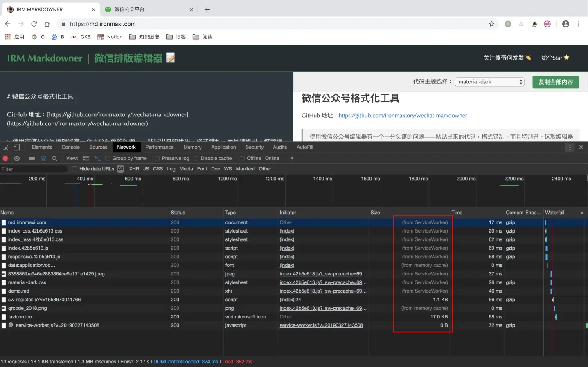Open the 知识图谱 bookmarks folder
This screenshot has width=588, height=367.
coord(144,37)
